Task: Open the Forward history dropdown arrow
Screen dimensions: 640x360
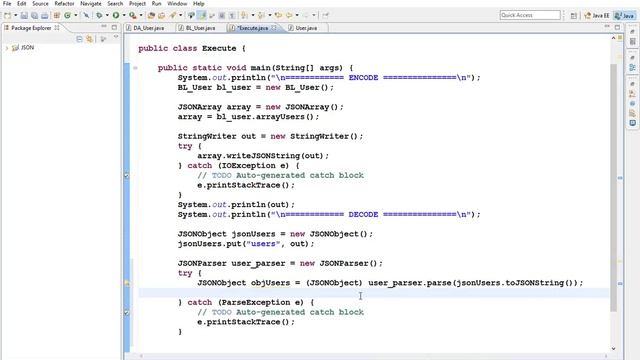Action: pyautogui.click(x=314, y=16)
